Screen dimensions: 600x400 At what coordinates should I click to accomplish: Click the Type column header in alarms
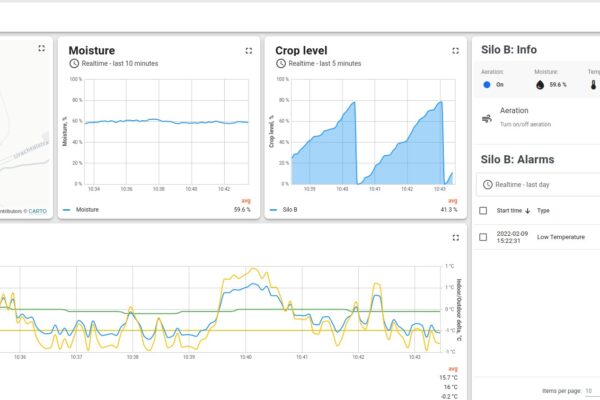tap(544, 211)
